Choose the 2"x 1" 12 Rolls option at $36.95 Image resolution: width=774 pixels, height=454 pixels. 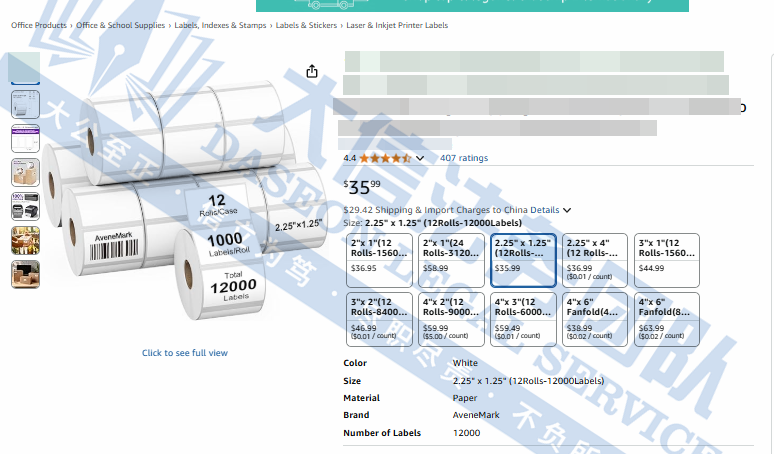[377, 260]
